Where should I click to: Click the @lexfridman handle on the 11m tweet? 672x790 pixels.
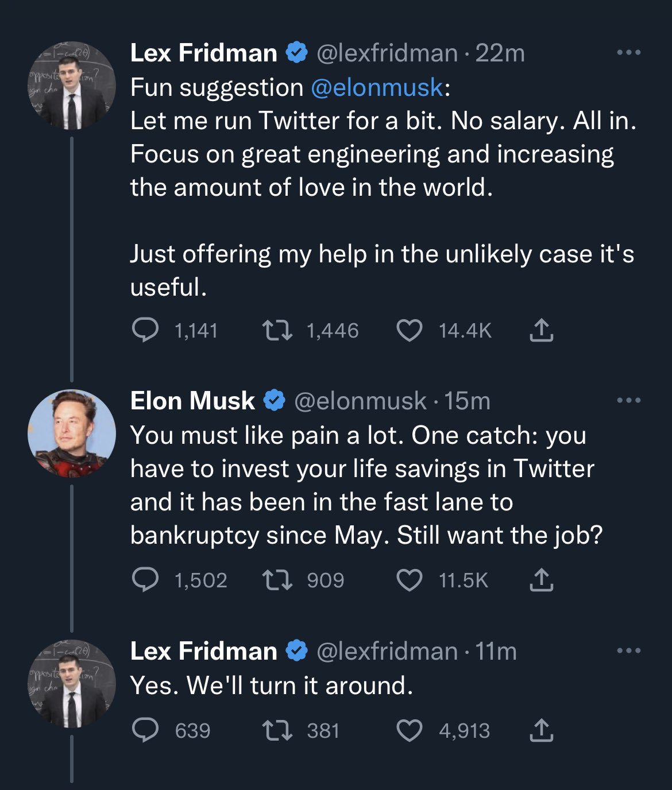coord(387,651)
